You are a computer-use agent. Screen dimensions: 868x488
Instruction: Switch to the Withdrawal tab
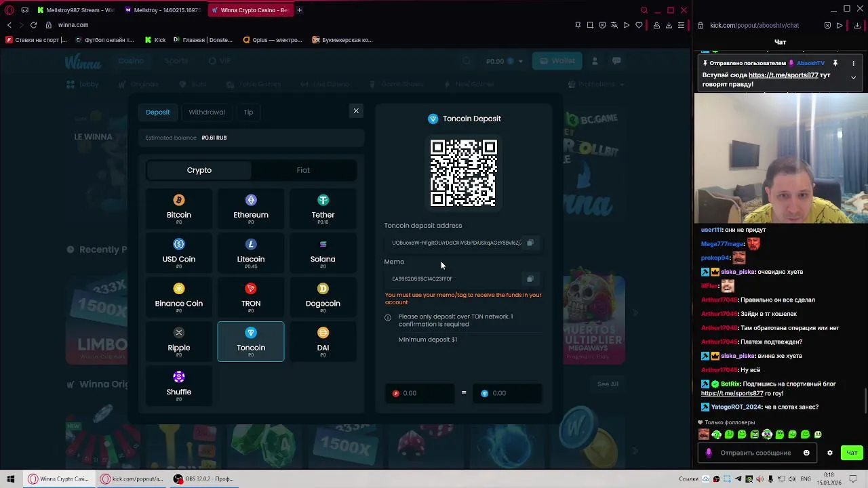tap(207, 112)
